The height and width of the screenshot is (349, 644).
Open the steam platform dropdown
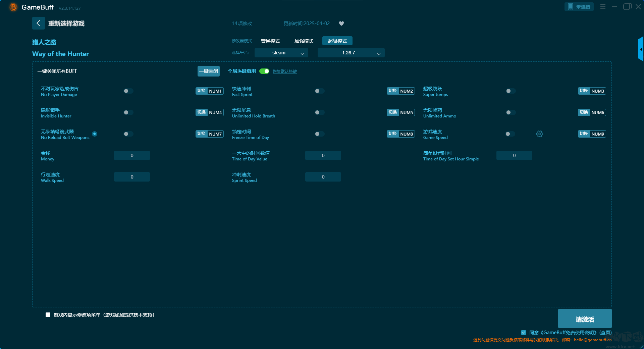[x=281, y=53]
